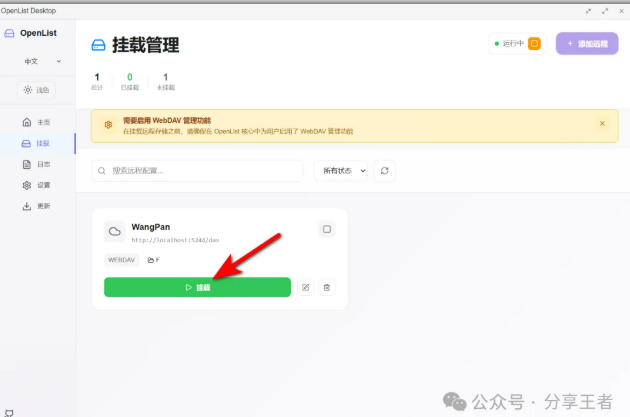Viewport: 630px width, 417px height.
Task: Click the green 挂载 mount button
Action: pos(197,287)
